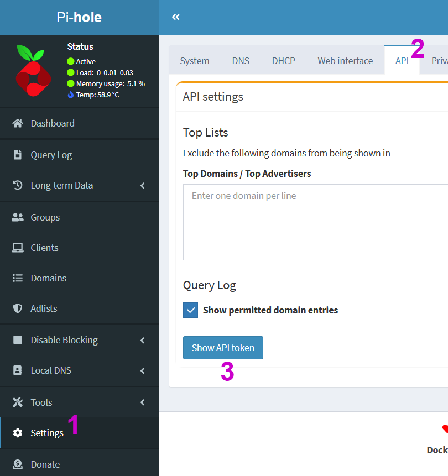This screenshot has height=476, width=448.
Task: Open the Settings menu item
Action: [x=79, y=432]
